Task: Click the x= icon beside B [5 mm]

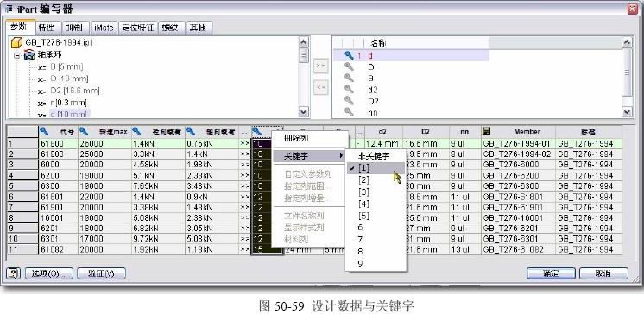Action: [x=41, y=67]
